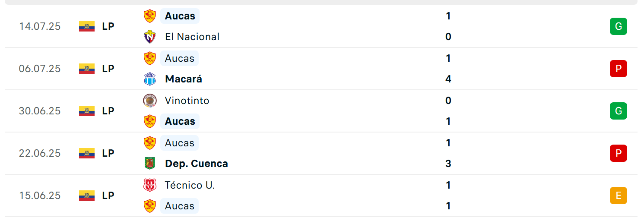Click the Vinotinto team name

click(x=187, y=101)
